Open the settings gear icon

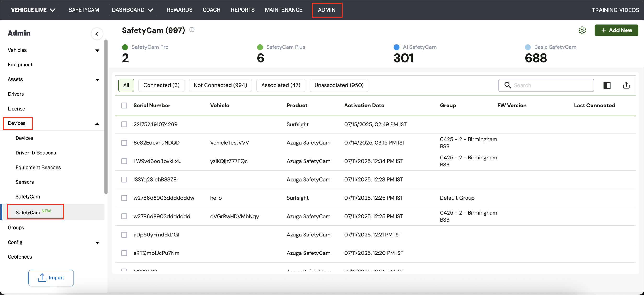coord(582,30)
